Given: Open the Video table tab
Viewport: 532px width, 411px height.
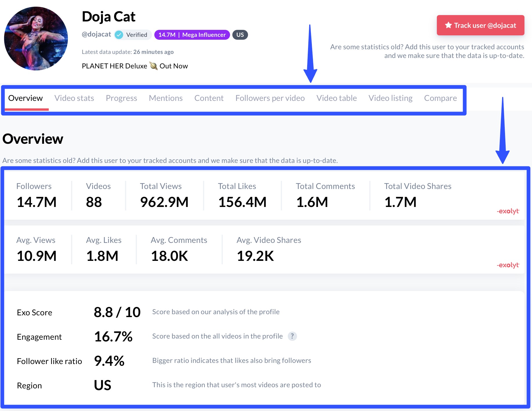Looking at the screenshot, I should point(336,98).
